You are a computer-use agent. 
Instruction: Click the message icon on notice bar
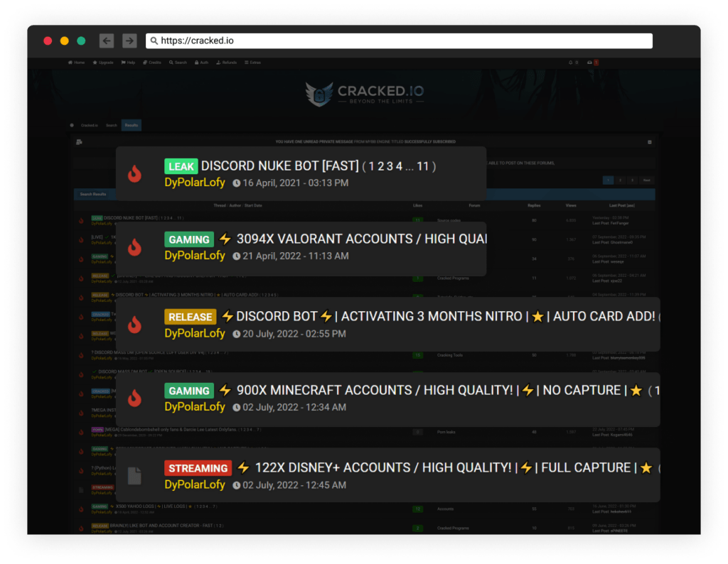coord(80,142)
